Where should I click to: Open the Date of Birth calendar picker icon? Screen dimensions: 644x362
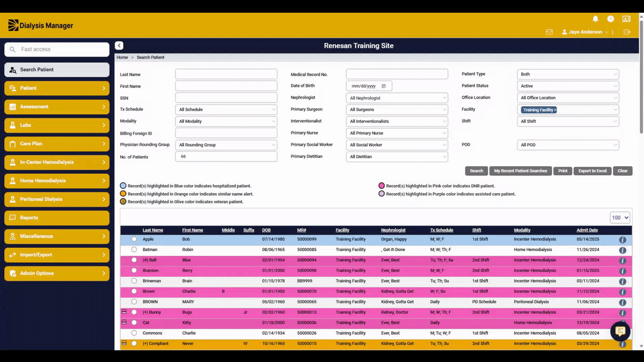[384, 86]
